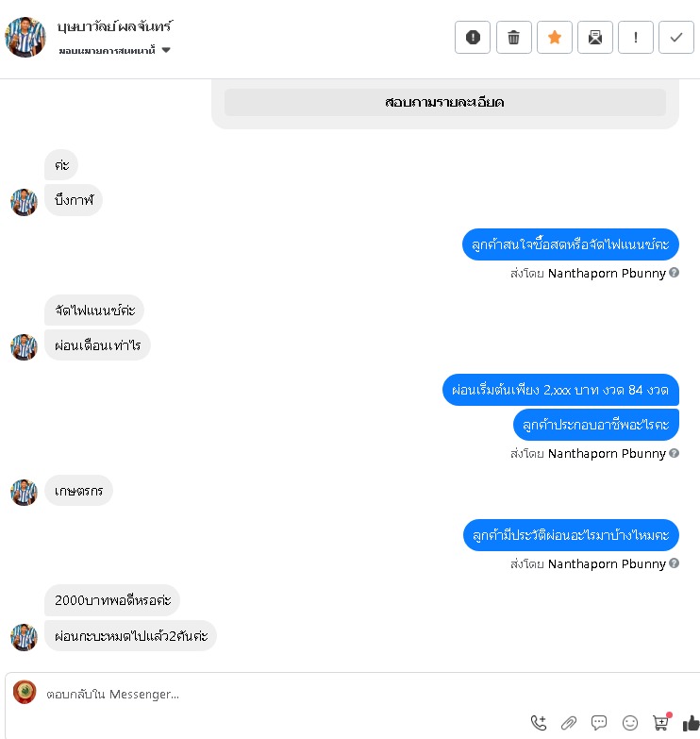700x739 pixels.
Task: Click the phone call icon below reply box
Action: point(539,723)
